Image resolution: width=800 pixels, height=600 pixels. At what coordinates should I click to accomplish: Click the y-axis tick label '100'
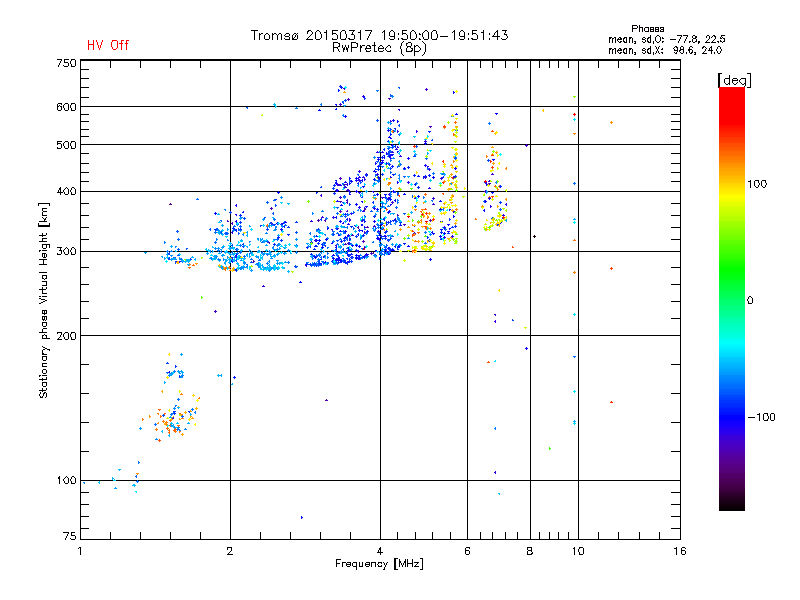click(x=66, y=481)
